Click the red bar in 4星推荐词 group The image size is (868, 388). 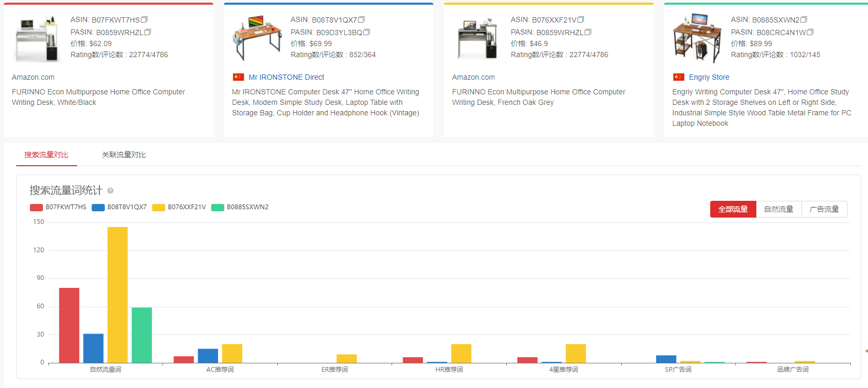click(527, 360)
